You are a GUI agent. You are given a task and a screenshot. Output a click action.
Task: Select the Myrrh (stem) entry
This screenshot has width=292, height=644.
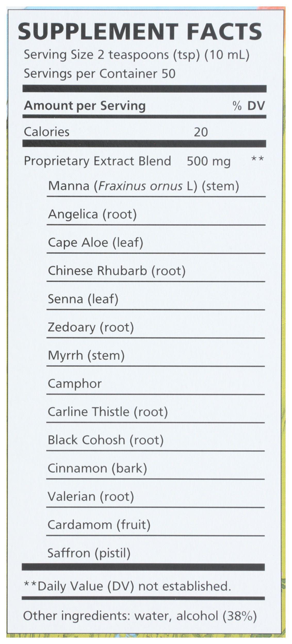point(86,356)
